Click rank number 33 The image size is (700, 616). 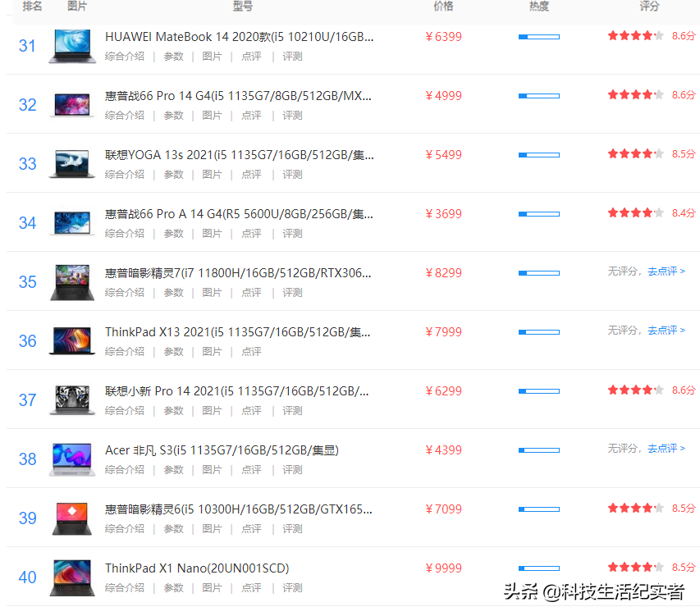pos(27,164)
